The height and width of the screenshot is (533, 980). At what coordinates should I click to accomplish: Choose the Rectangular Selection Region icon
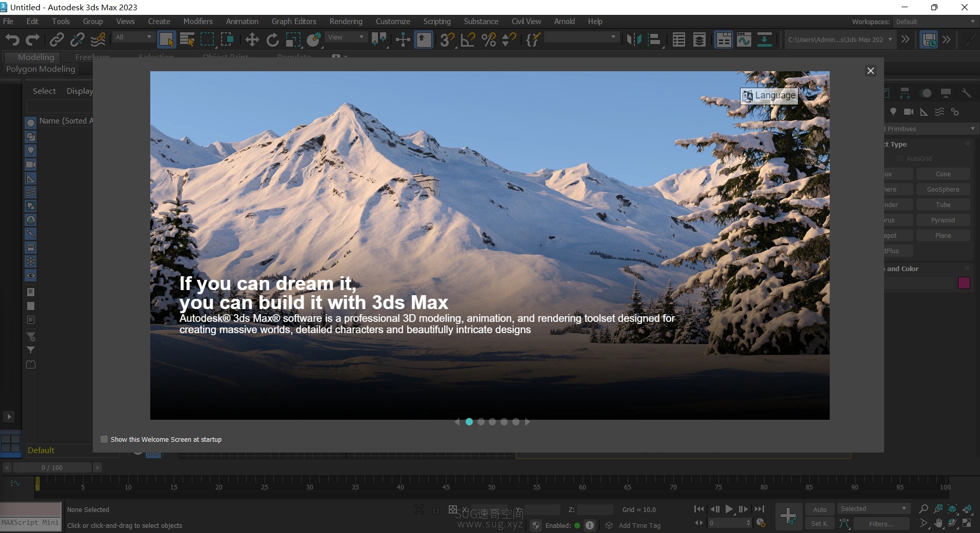coord(207,39)
